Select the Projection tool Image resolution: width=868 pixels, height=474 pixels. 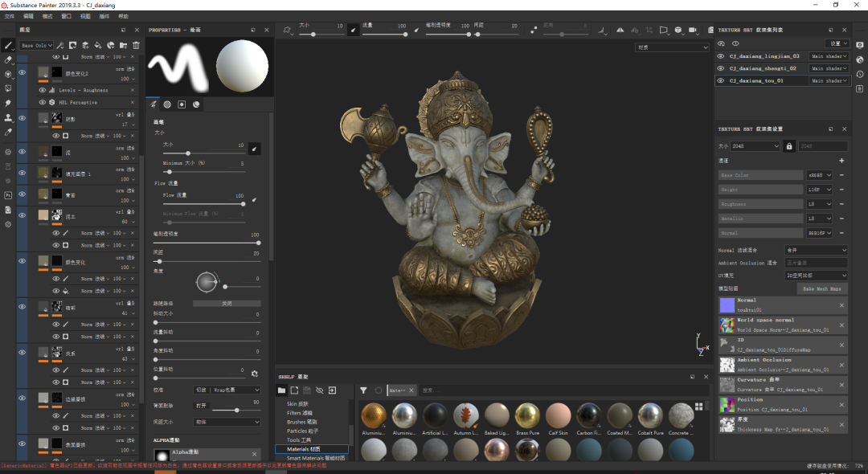pyautogui.click(x=8, y=74)
